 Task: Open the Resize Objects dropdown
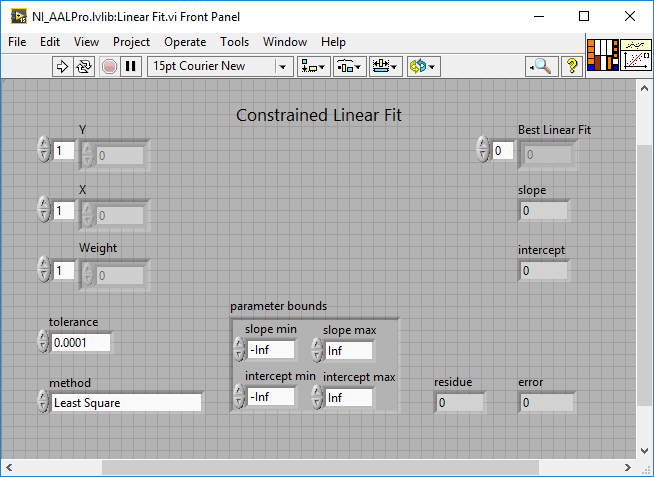point(385,67)
